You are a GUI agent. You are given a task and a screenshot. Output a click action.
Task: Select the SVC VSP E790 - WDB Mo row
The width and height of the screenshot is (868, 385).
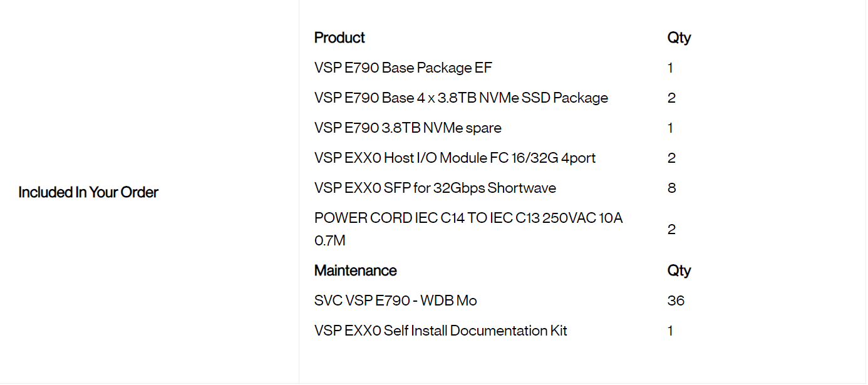click(395, 300)
